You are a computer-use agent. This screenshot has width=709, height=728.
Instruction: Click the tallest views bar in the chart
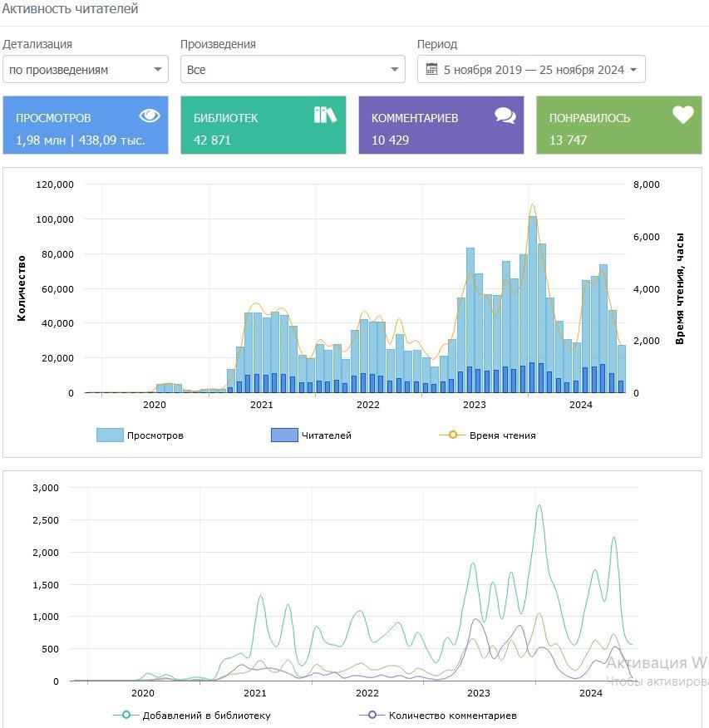pos(533,303)
